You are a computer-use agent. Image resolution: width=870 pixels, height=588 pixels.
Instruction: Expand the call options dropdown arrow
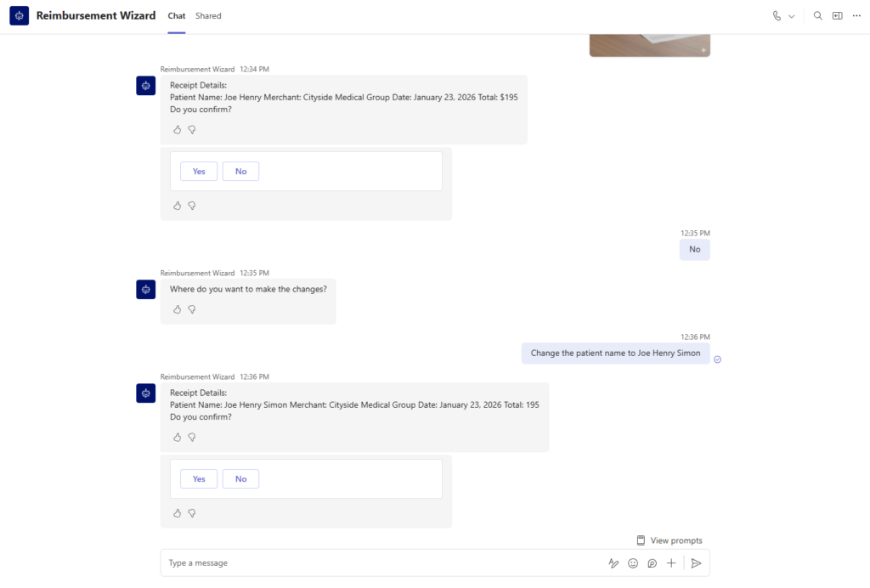tap(792, 17)
